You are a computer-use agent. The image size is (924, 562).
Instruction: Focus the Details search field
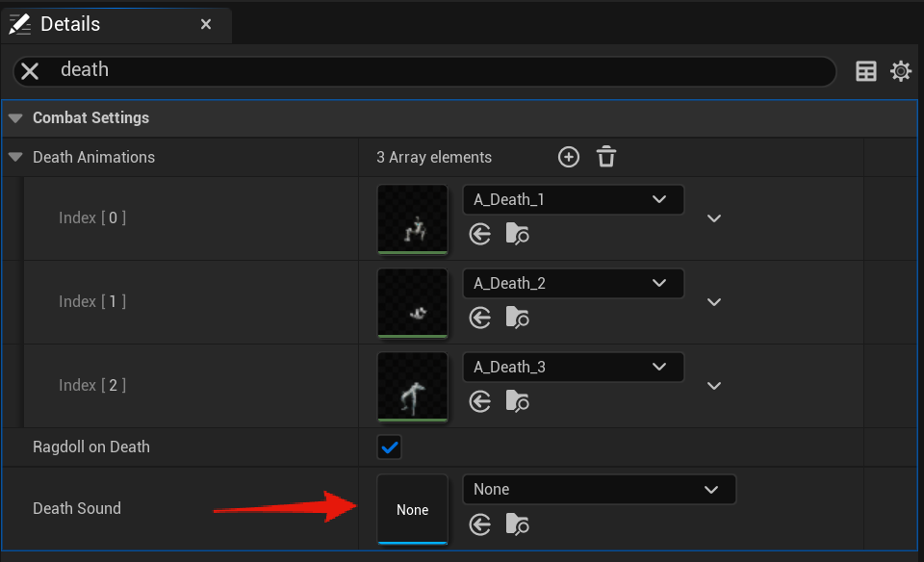(x=443, y=70)
